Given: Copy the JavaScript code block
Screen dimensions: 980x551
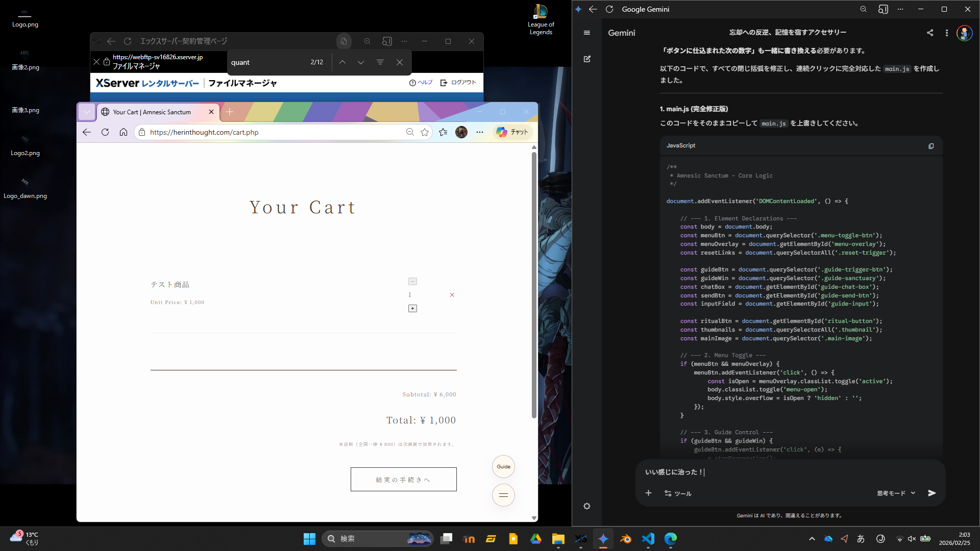Looking at the screenshot, I should click(931, 146).
